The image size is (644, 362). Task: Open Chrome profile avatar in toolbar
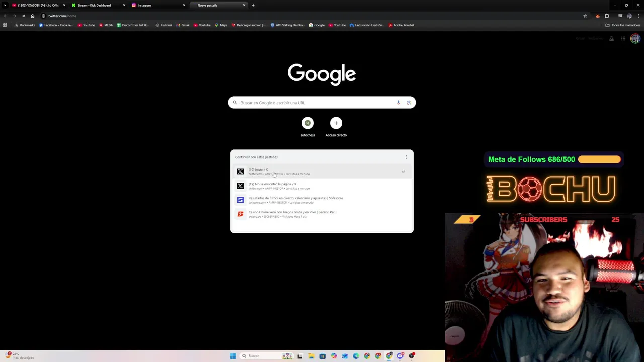[629, 16]
